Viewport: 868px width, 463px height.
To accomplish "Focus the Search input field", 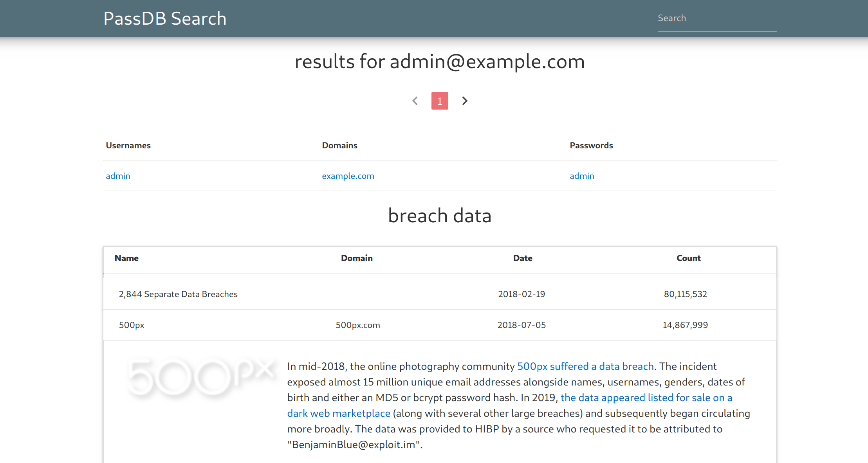I will [716, 18].
